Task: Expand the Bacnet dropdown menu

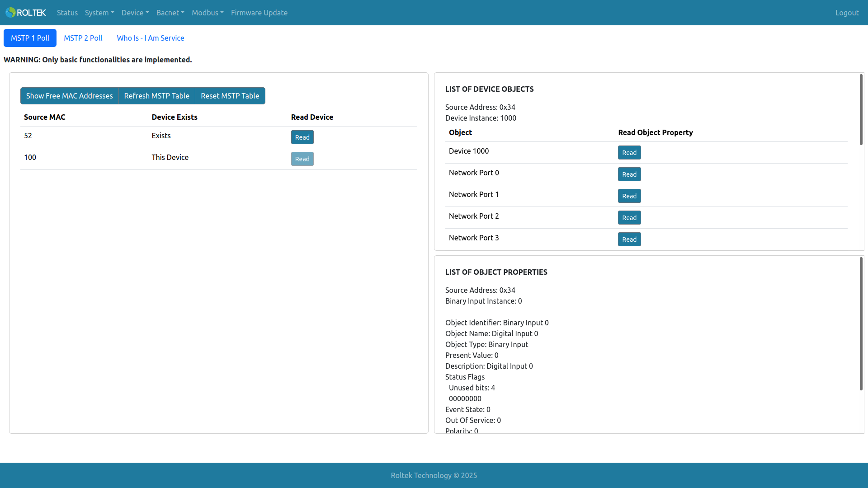Action: 170,13
